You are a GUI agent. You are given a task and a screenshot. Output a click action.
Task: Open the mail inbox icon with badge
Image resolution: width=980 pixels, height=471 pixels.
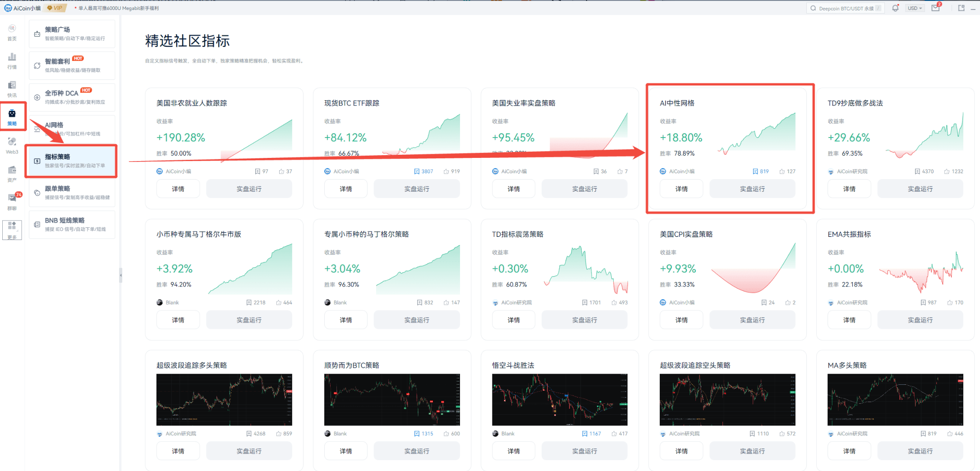936,8
